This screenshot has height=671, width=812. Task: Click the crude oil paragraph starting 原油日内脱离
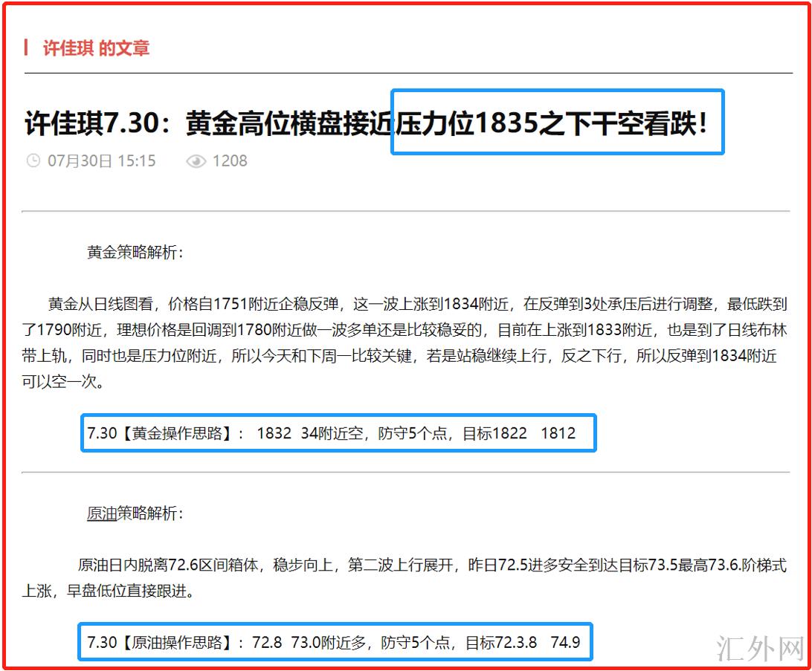pos(405,578)
